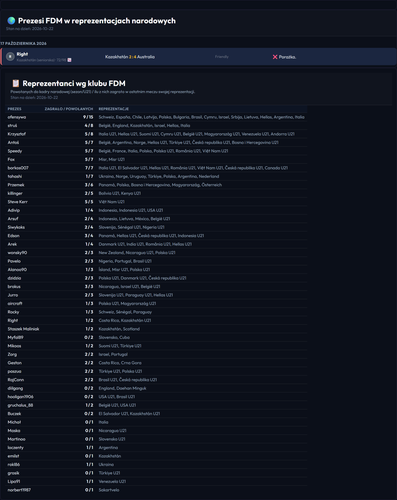Click the Speedy row name

15,151
